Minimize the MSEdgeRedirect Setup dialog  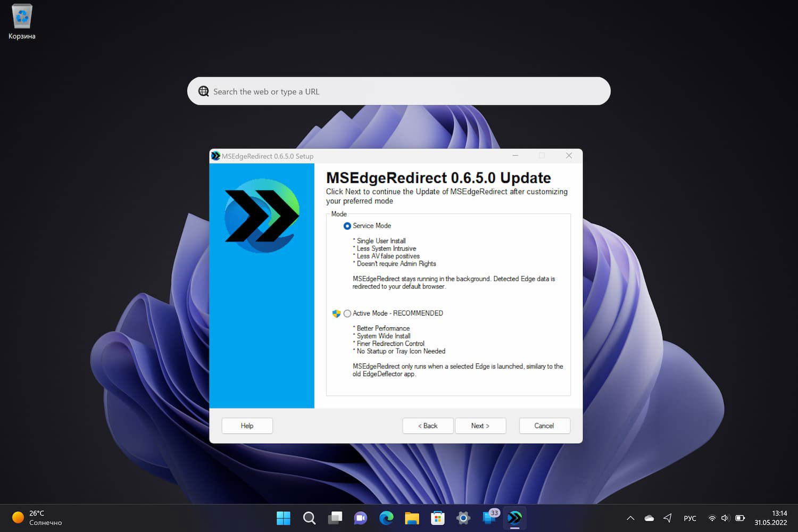click(x=515, y=155)
